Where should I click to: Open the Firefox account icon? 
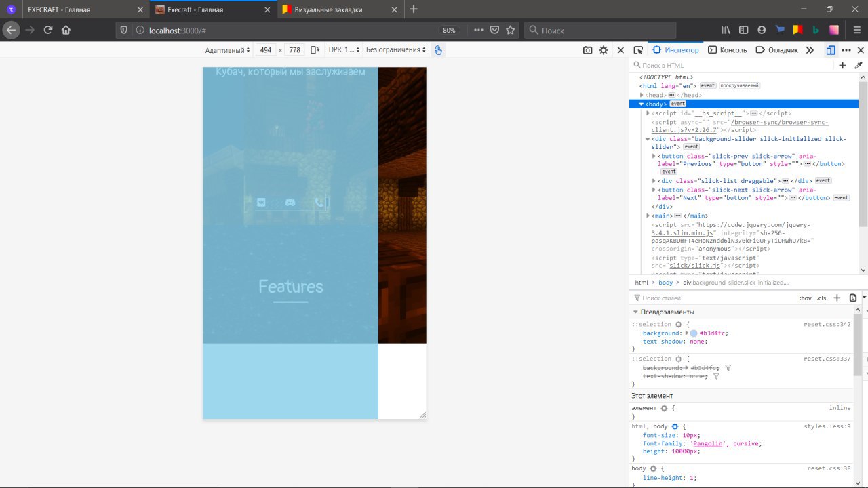coord(762,30)
